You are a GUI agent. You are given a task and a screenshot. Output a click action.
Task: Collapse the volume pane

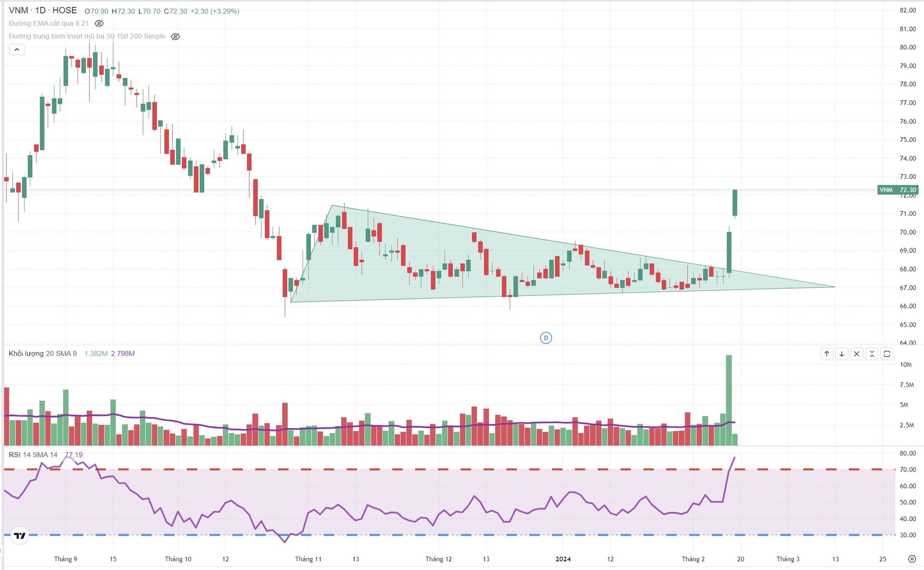point(872,354)
